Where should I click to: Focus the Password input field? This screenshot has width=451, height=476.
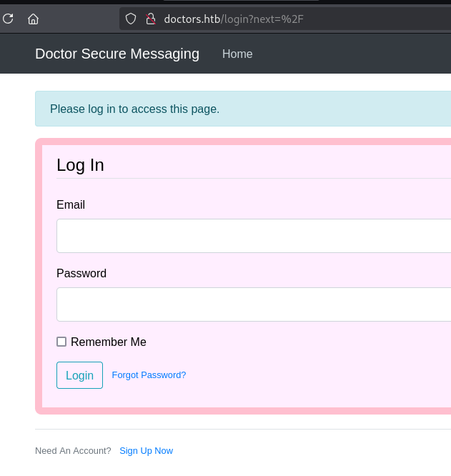click(x=254, y=304)
